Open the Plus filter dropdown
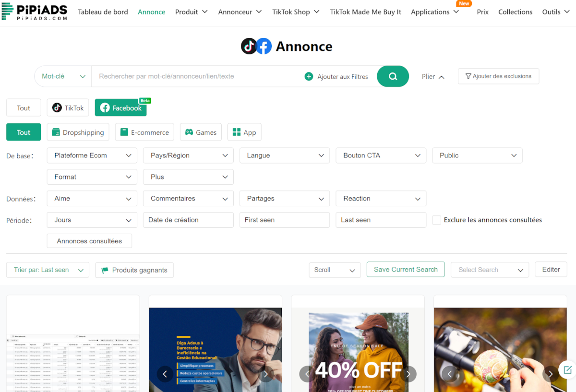Image resolution: width=576 pixels, height=392 pixels. (x=188, y=177)
